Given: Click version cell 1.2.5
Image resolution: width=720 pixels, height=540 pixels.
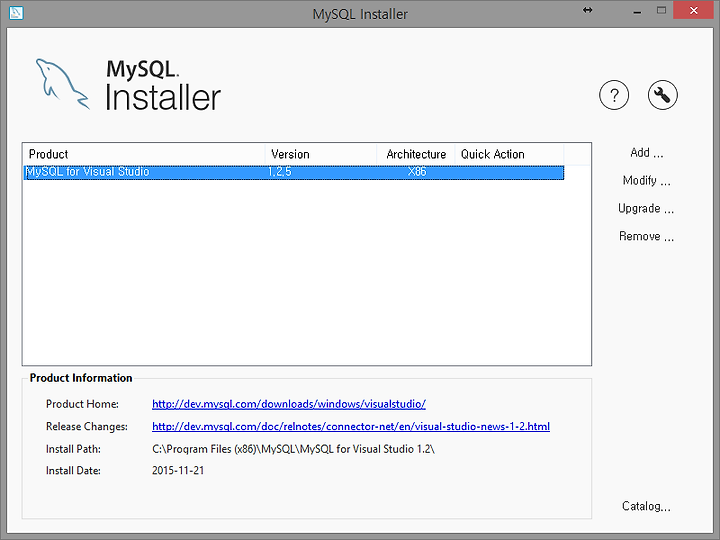Looking at the screenshot, I should pos(280,172).
